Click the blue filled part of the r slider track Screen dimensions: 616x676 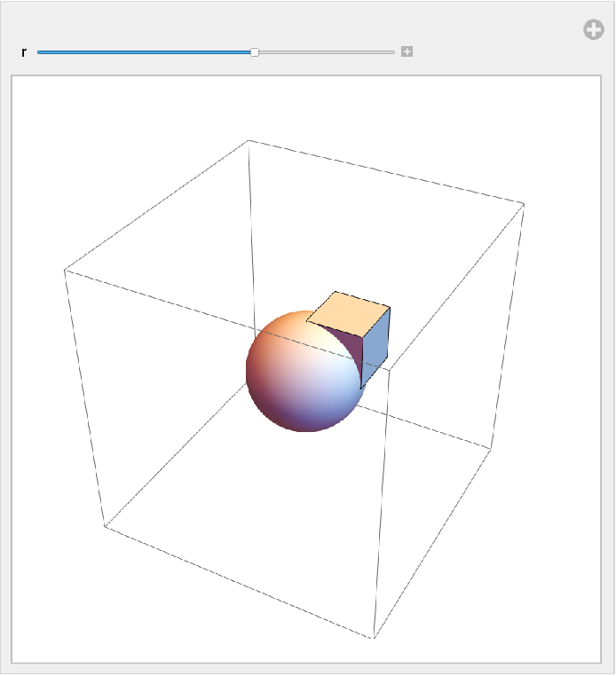tap(142, 52)
